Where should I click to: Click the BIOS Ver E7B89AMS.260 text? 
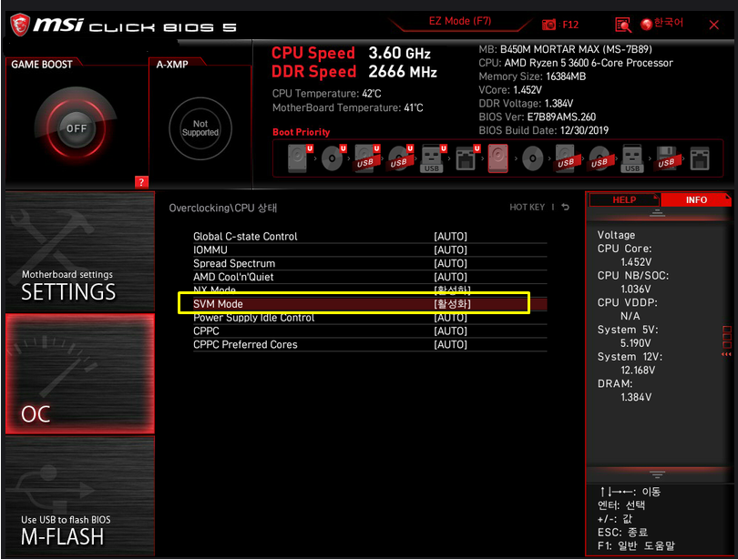click(537, 117)
